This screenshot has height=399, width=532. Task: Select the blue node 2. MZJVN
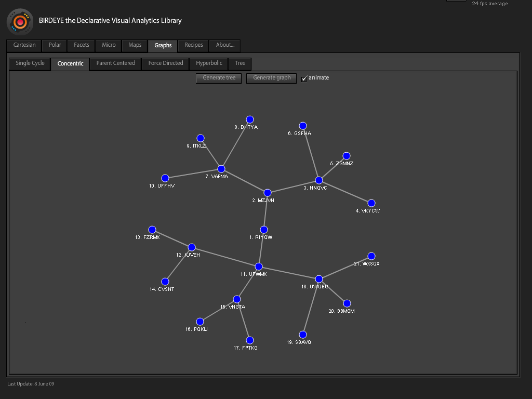[268, 193]
